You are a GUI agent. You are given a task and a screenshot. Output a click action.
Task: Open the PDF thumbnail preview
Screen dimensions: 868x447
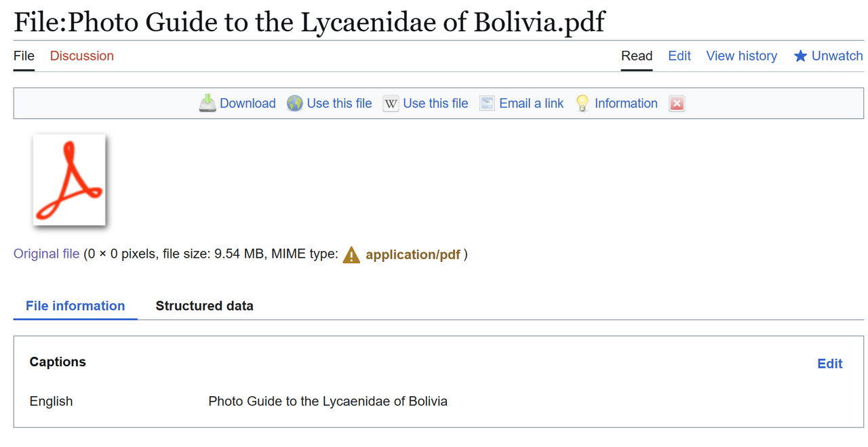pos(69,180)
